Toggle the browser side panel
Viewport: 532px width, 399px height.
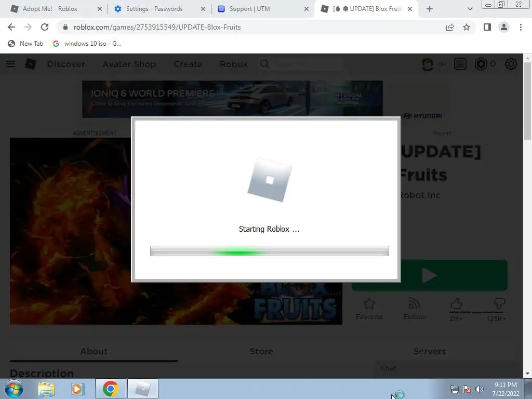(487, 27)
